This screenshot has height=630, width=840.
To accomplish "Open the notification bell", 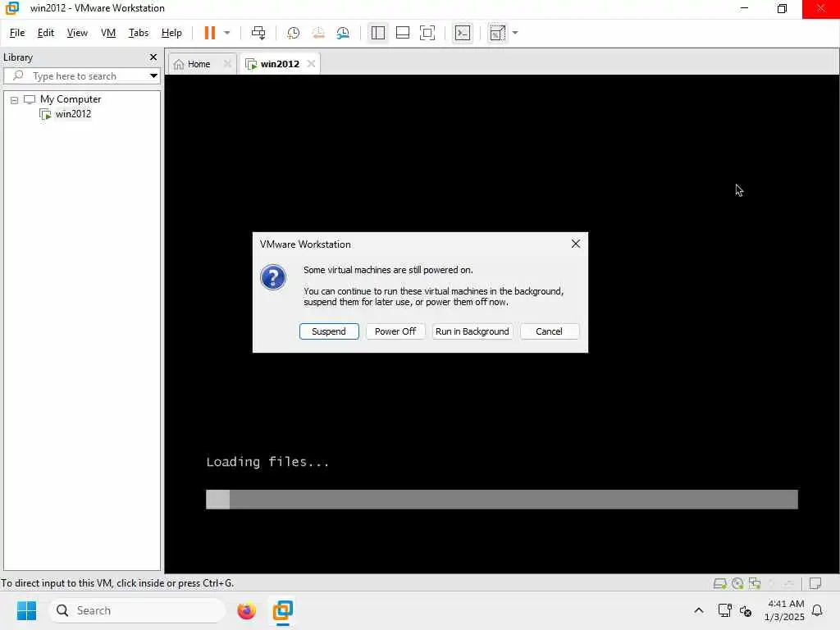I will pos(817,610).
